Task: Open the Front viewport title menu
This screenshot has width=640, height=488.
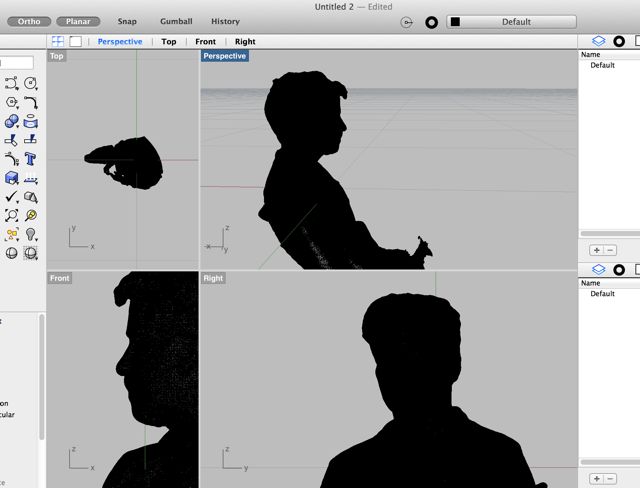Action: [60, 278]
